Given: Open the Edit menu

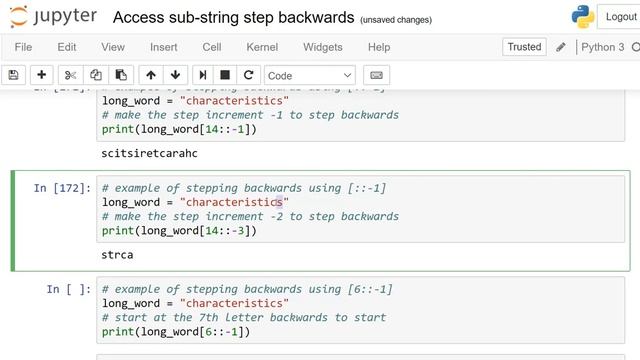Looking at the screenshot, I should [x=67, y=47].
